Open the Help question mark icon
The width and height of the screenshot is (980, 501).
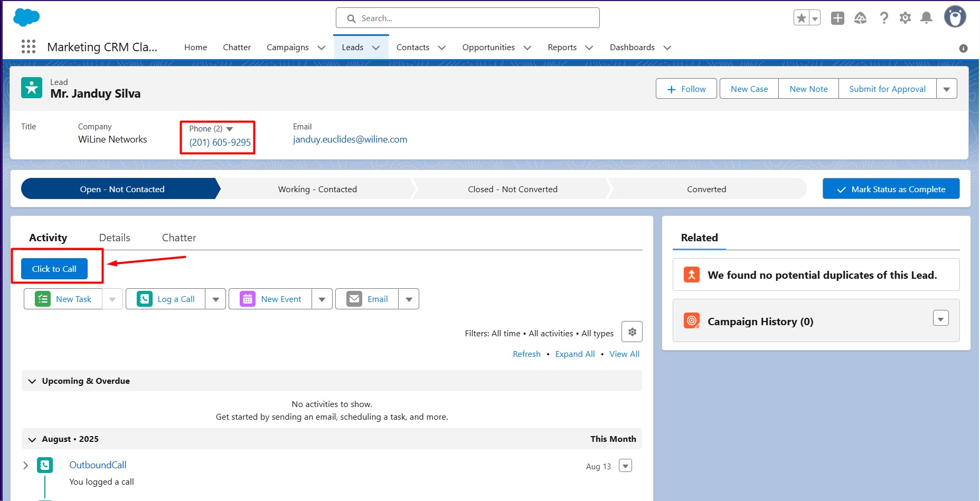click(883, 18)
